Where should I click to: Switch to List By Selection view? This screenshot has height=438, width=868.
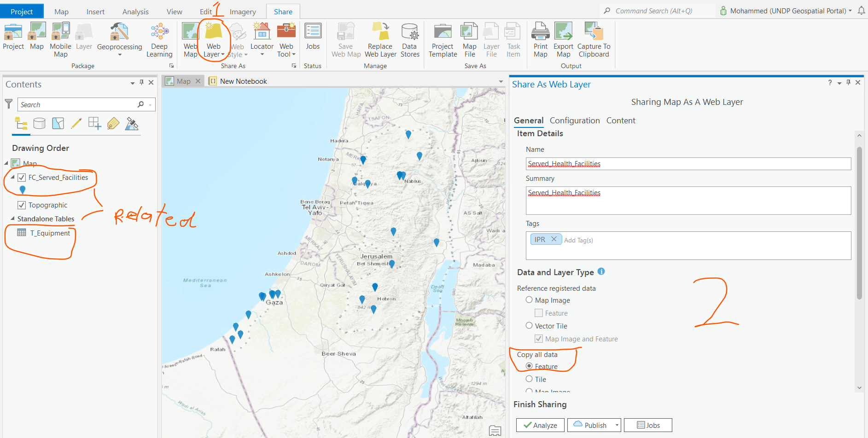click(58, 123)
